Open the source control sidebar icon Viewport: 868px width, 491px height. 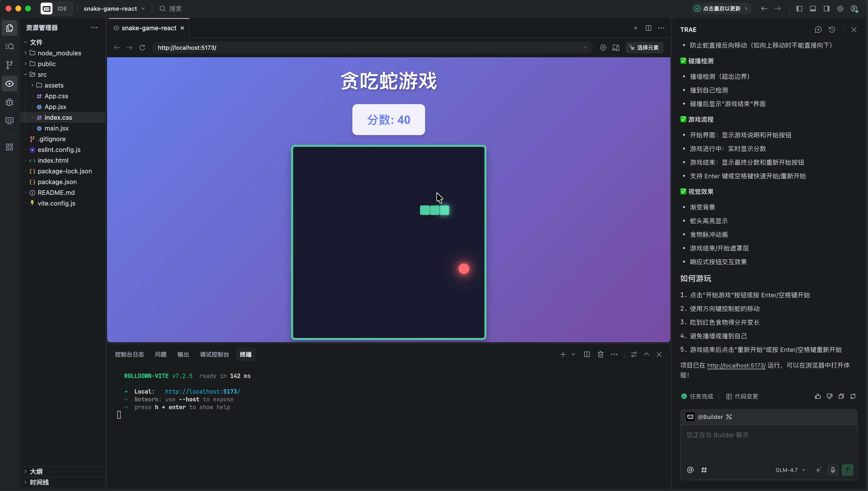click(x=10, y=65)
